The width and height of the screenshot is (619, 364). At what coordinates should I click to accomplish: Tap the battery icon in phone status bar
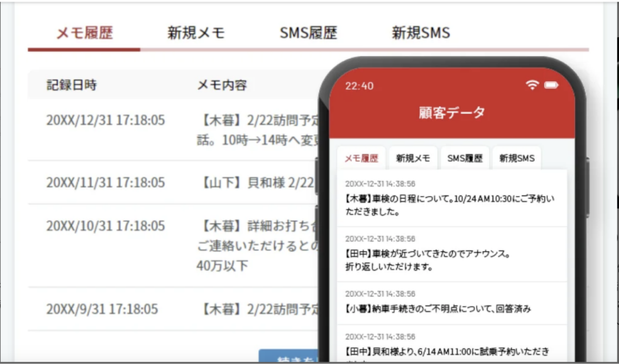551,85
